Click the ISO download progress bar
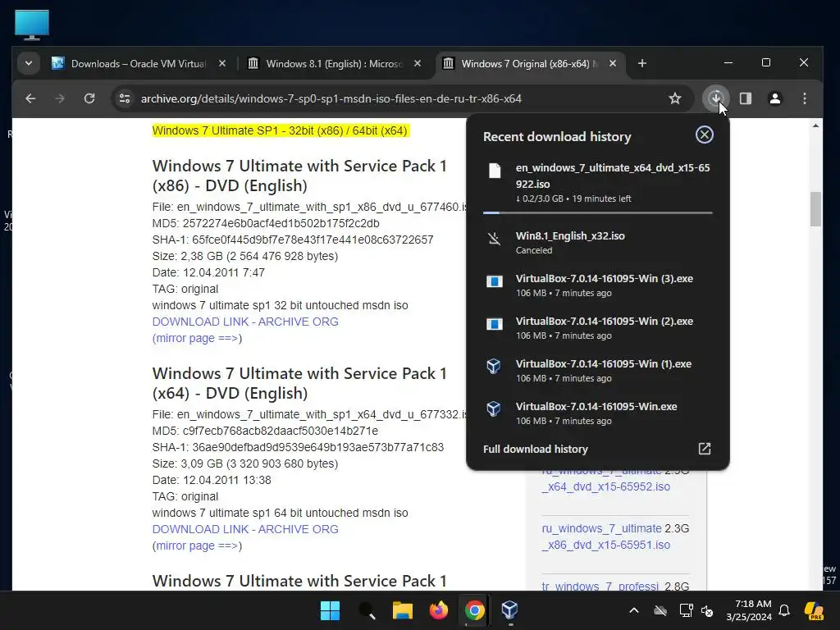This screenshot has height=630, width=840. tap(597, 212)
